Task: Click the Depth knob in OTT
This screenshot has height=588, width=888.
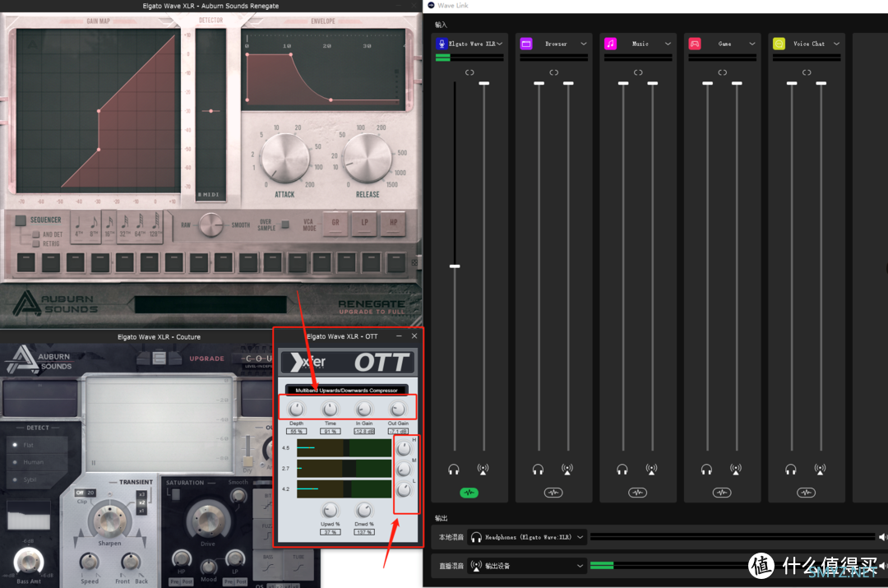Action: 296,409
